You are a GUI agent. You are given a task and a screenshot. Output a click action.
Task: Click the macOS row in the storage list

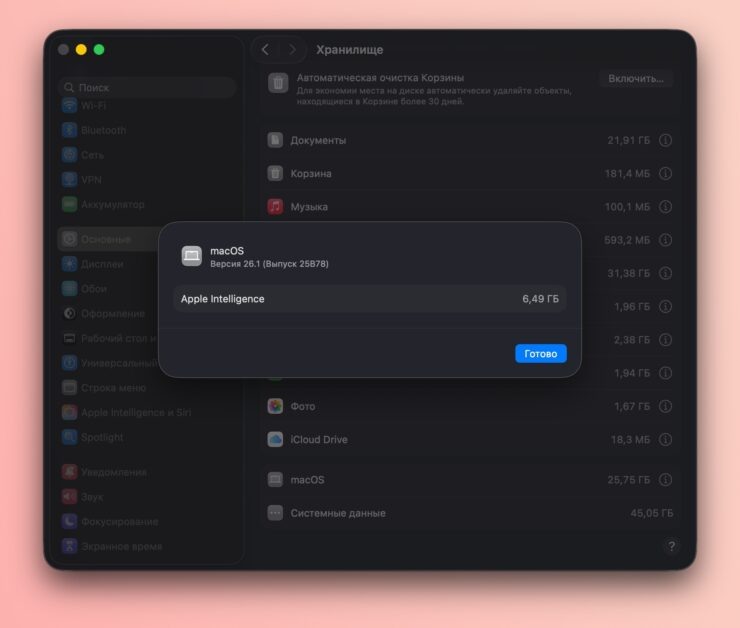click(470, 480)
